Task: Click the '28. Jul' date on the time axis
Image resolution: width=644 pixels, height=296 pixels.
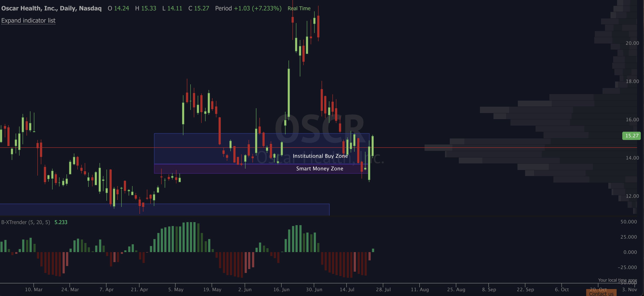Action: point(383,289)
